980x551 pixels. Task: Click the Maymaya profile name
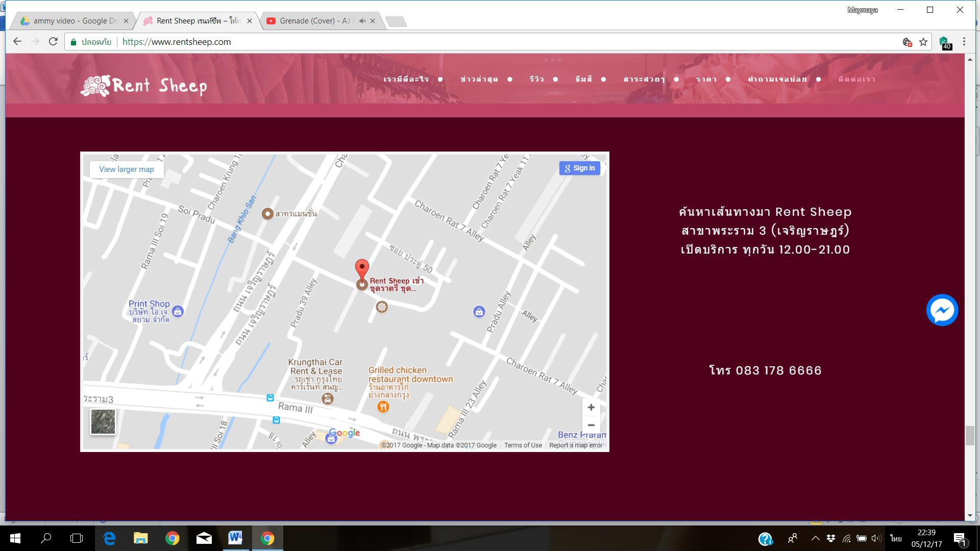tap(863, 10)
